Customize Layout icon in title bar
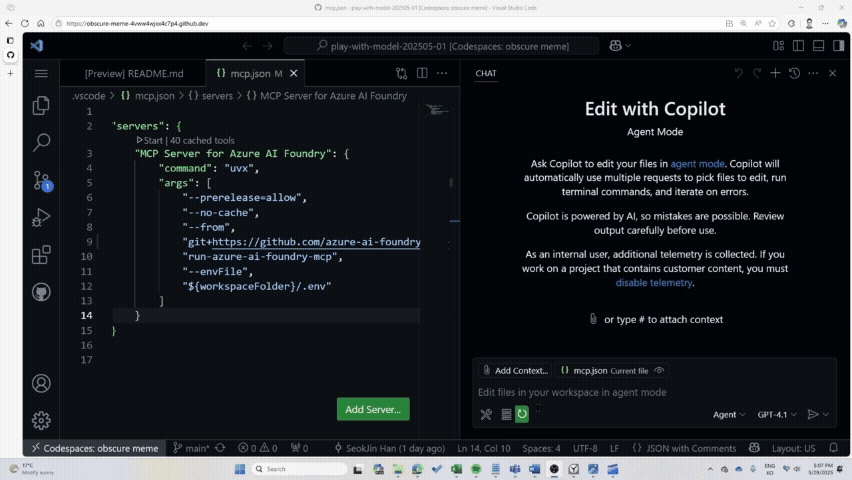The width and height of the screenshot is (852, 480). click(779, 46)
